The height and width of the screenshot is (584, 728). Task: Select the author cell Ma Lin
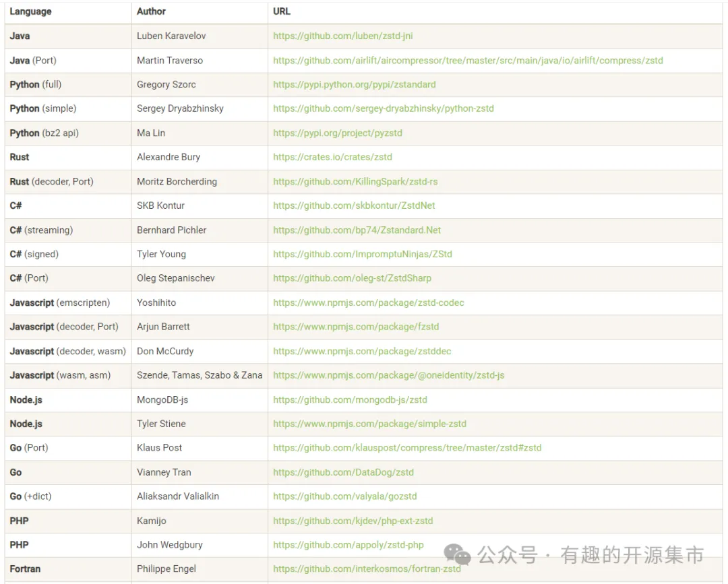pyautogui.click(x=200, y=133)
